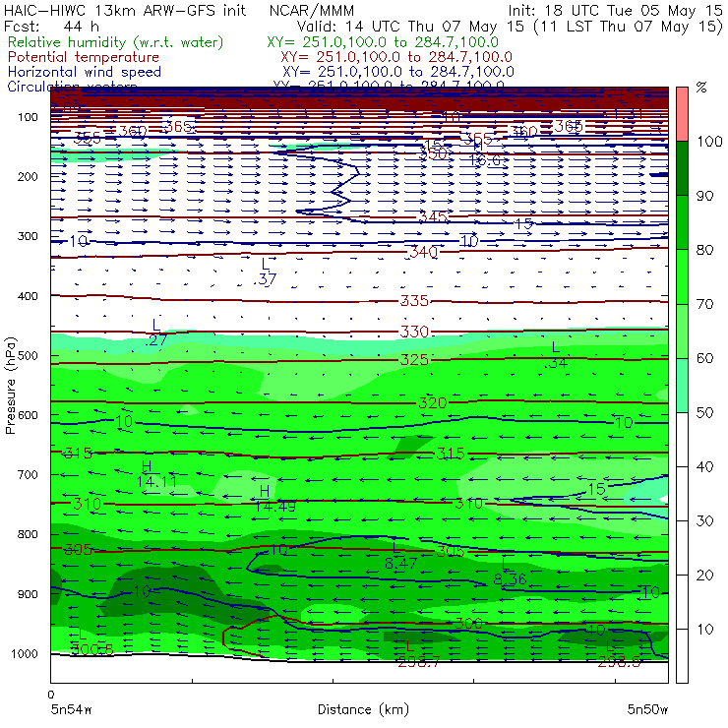Click the red 'L 300.8' temperature minimum marker
728x728 pixels.
tap(91, 642)
